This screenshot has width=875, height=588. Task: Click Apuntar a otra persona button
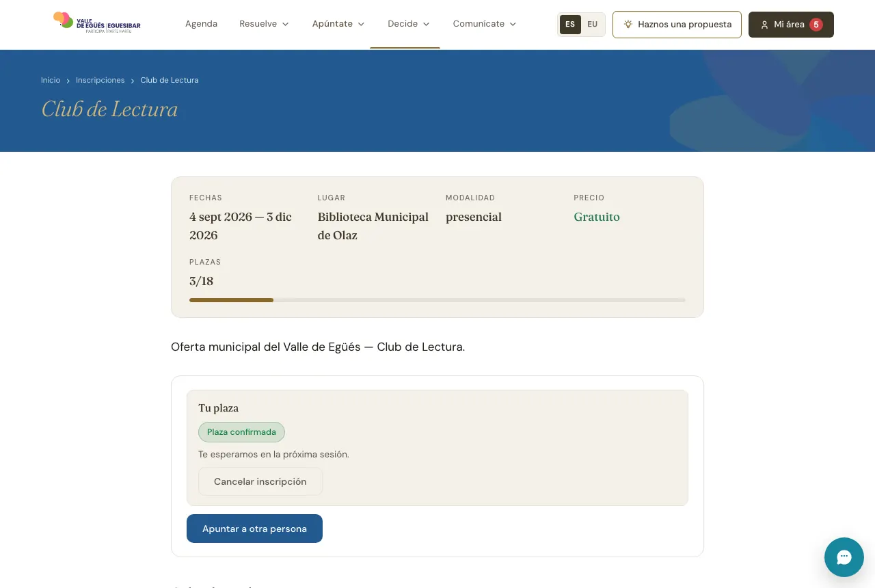click(254, 529)
